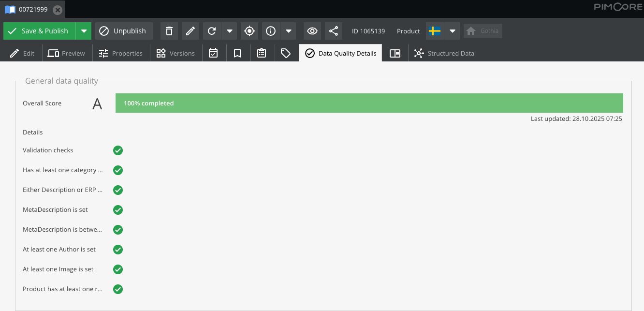Click the overall score letter 'A'
The width and height of the screenshot is (644, 311).
point(97,104)
